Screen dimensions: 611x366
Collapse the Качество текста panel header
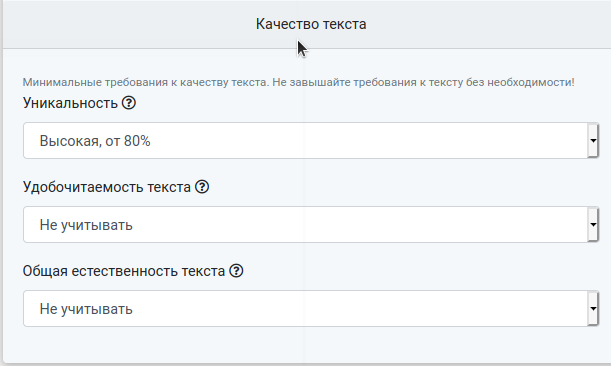coord(307,24)
